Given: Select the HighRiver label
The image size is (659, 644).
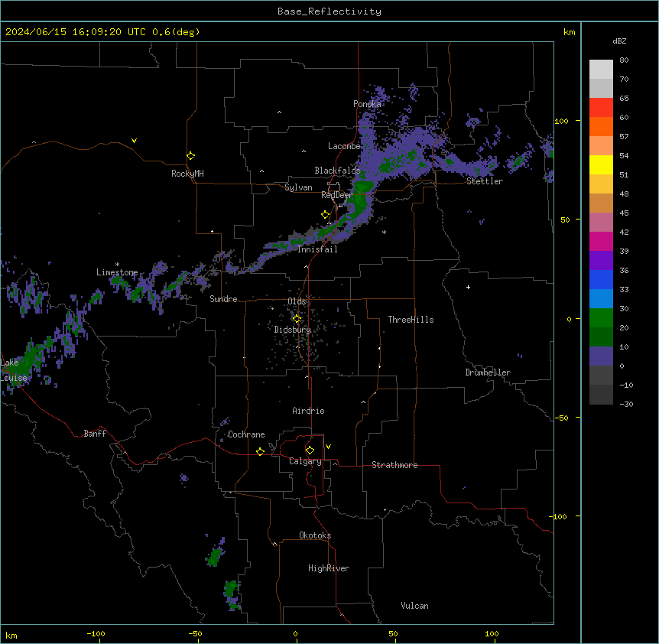Looking at the screenshot, I should click(329, 568).
